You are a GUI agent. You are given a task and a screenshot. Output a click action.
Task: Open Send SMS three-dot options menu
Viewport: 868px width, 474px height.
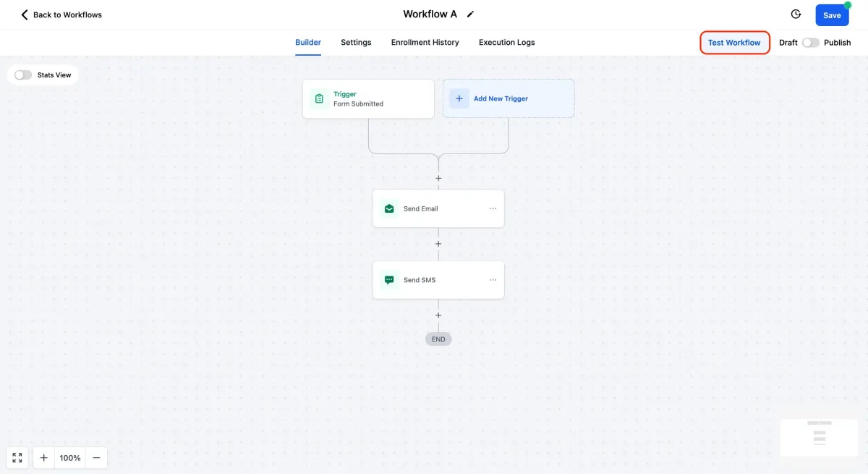(x=493, y=280)
